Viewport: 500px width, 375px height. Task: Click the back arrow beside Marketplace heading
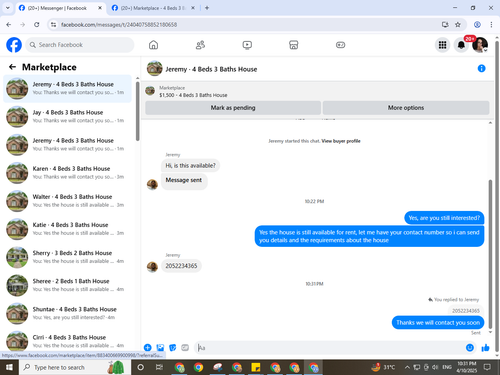(12, 67)
